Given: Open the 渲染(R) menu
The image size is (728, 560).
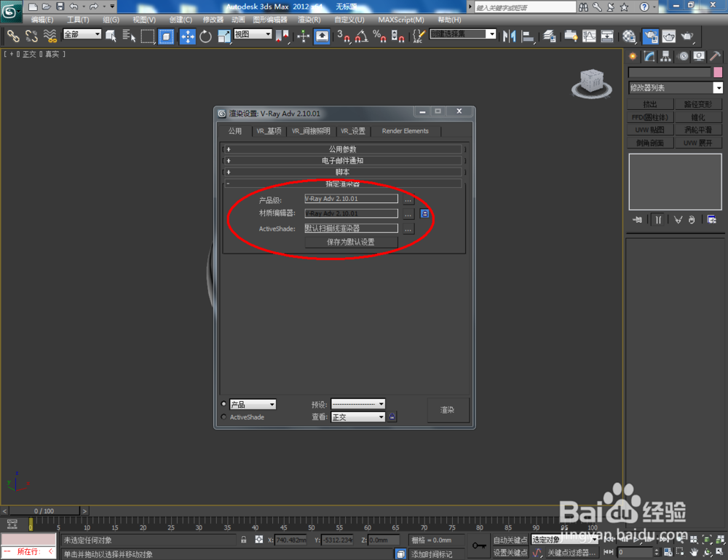Looking at the screenshot, I should click(309, 20).
